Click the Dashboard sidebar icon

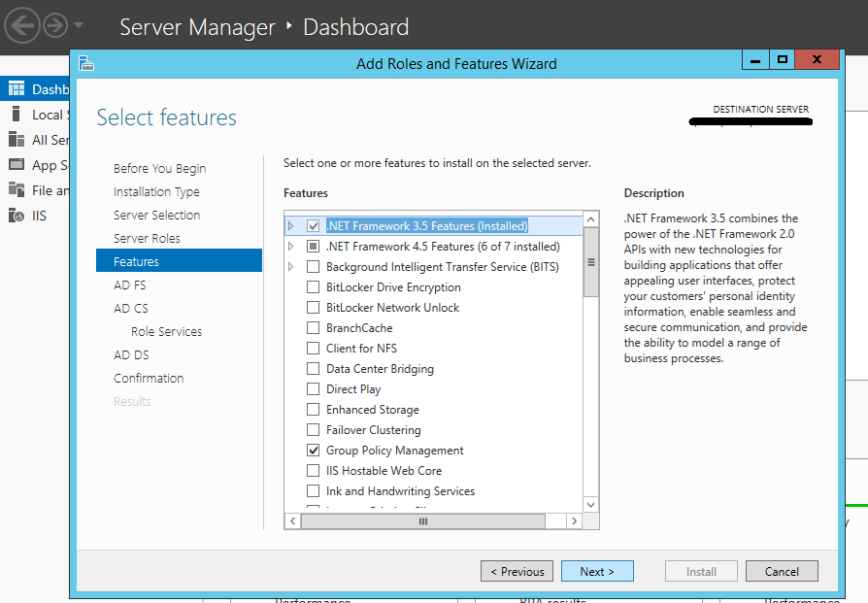pos(17,88)
